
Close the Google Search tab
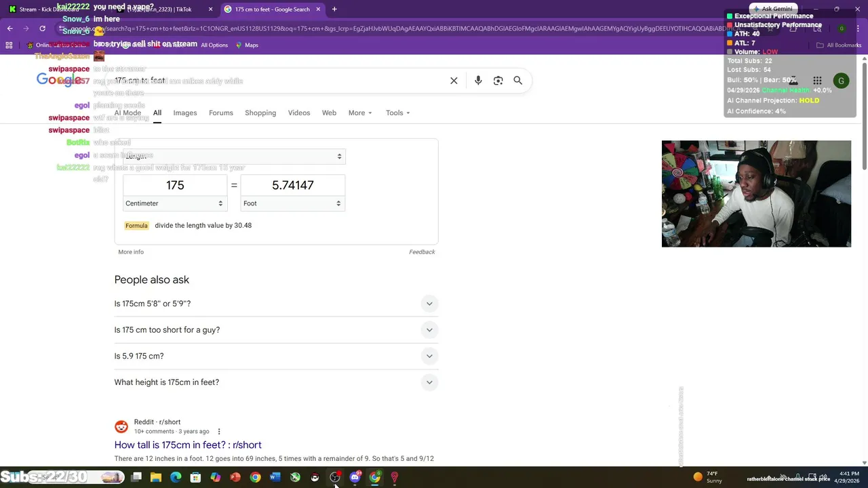point(319,9)
